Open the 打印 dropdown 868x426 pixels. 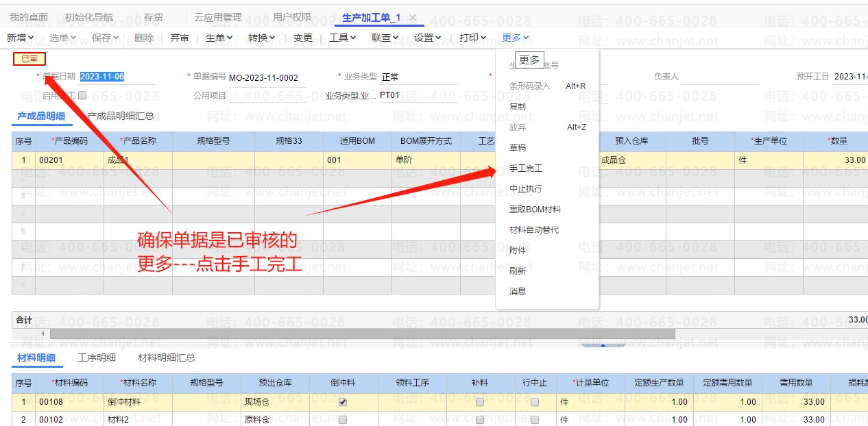point(473,38)
